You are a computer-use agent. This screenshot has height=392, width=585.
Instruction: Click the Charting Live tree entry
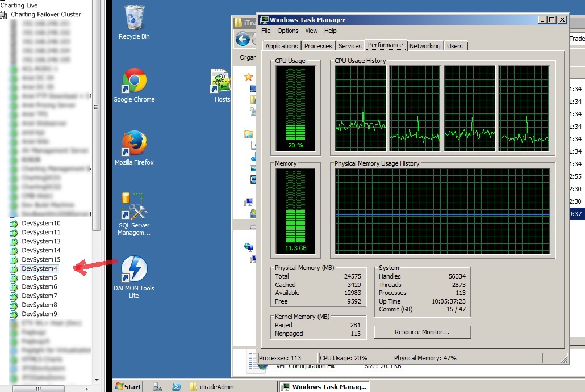(19, 5)
